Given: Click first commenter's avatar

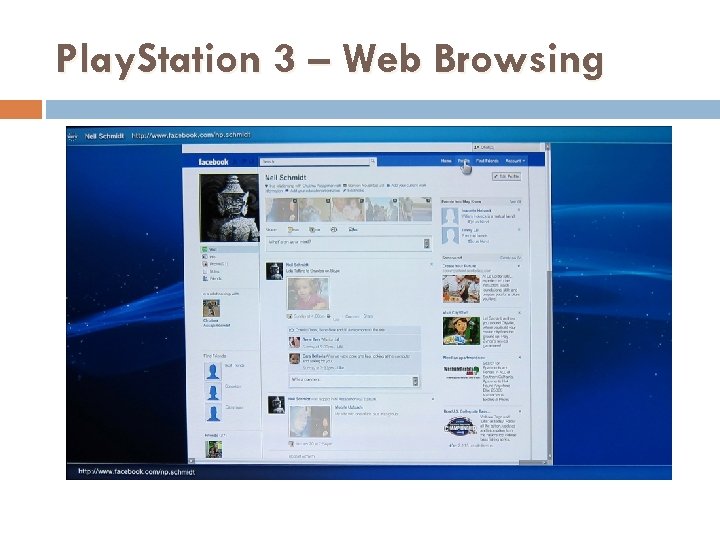Looking at the screenshot, I should pyautogui.click(x=294, y=342).
